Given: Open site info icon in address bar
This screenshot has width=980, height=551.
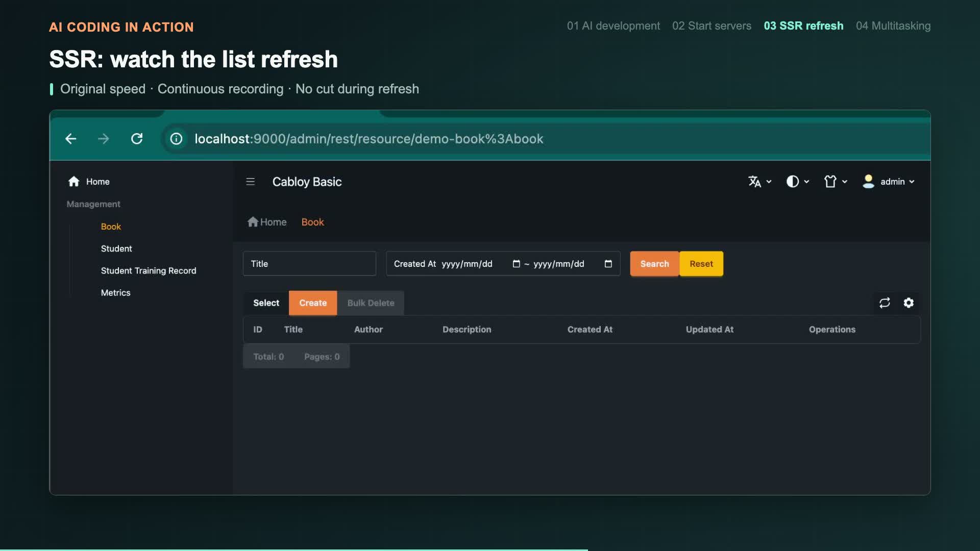Looking at the screenshot, I should [176, 139].
